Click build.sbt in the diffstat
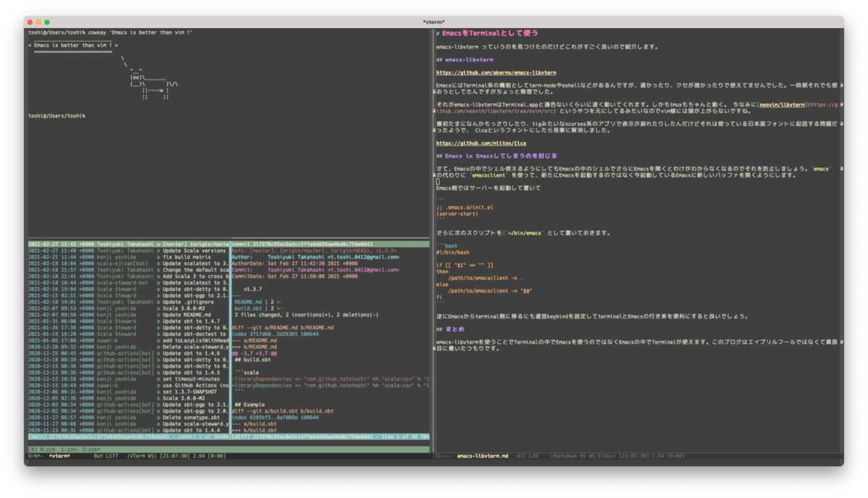868x498 pixels. (248, 309)
